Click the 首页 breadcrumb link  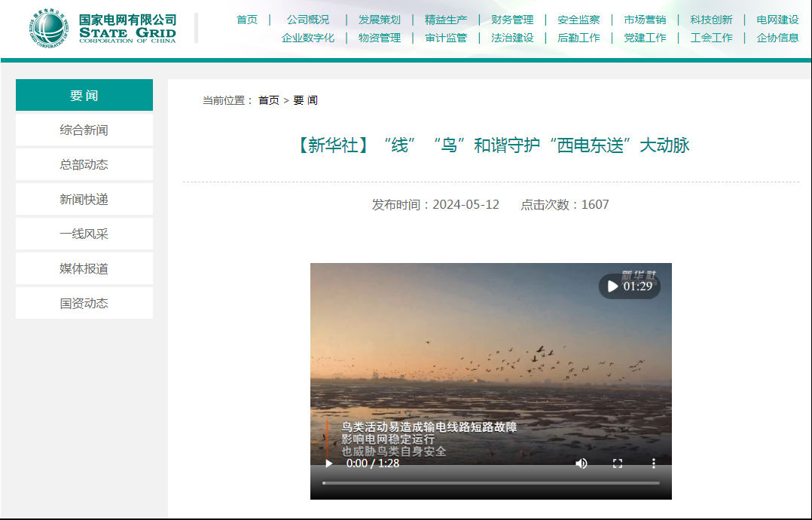pyautogui.click(x=269, y=100)
